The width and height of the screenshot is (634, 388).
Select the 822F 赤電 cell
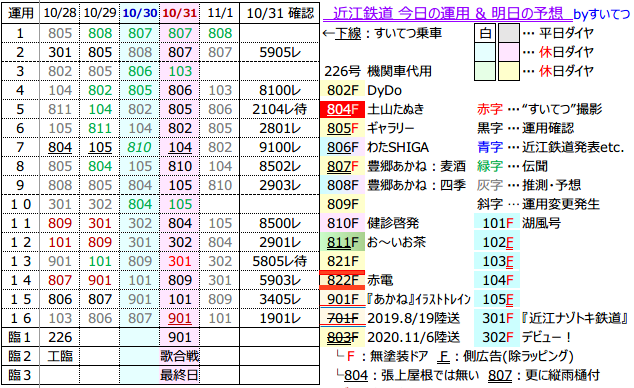pyautogui.click(x=342, y=280)
